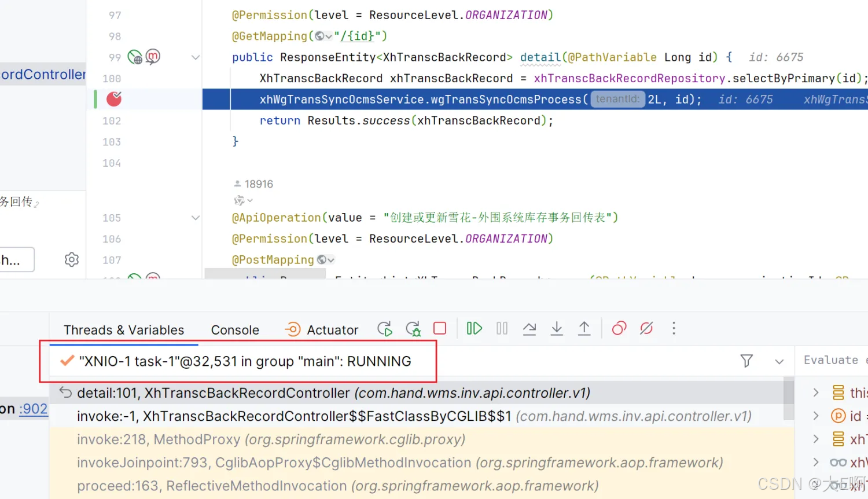Click the web endpoint gutter icon on line 99

click(135, 57)
